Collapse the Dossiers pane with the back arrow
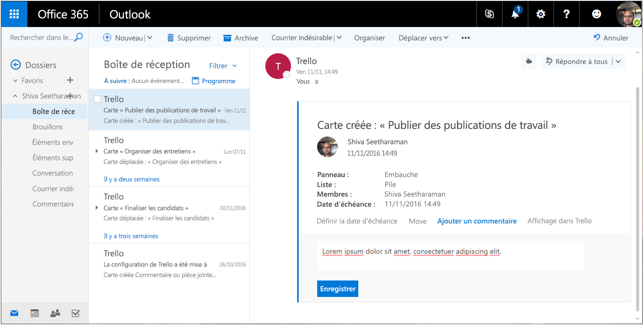This screenshot has width=644, height=325. click(x=16, y=64)
